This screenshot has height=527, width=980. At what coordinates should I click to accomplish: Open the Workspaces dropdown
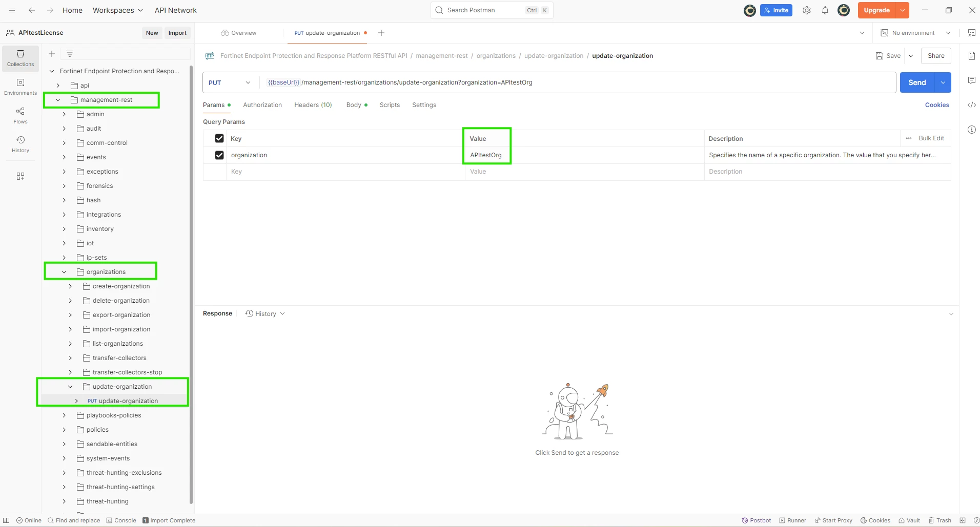pos(118,10)
